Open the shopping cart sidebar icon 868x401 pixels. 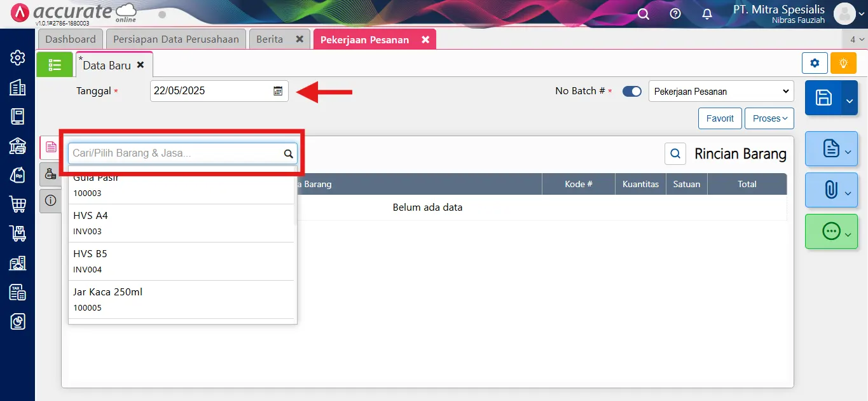click(18, 204)
